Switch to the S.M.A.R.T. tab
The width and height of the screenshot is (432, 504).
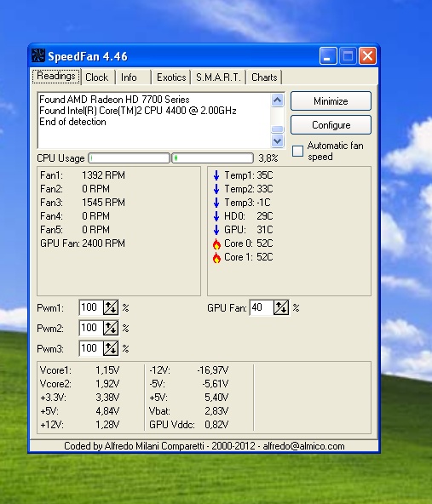click(218, 77)
